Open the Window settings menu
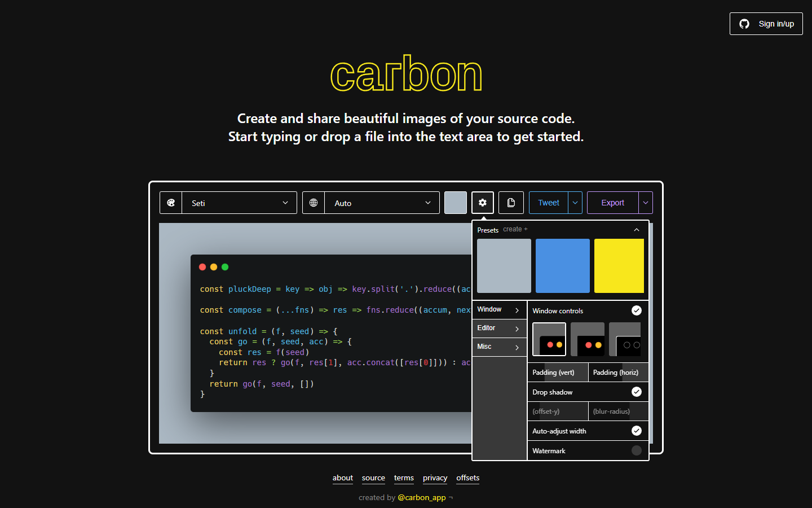This screenshot has width=812, height=508. 500,310
